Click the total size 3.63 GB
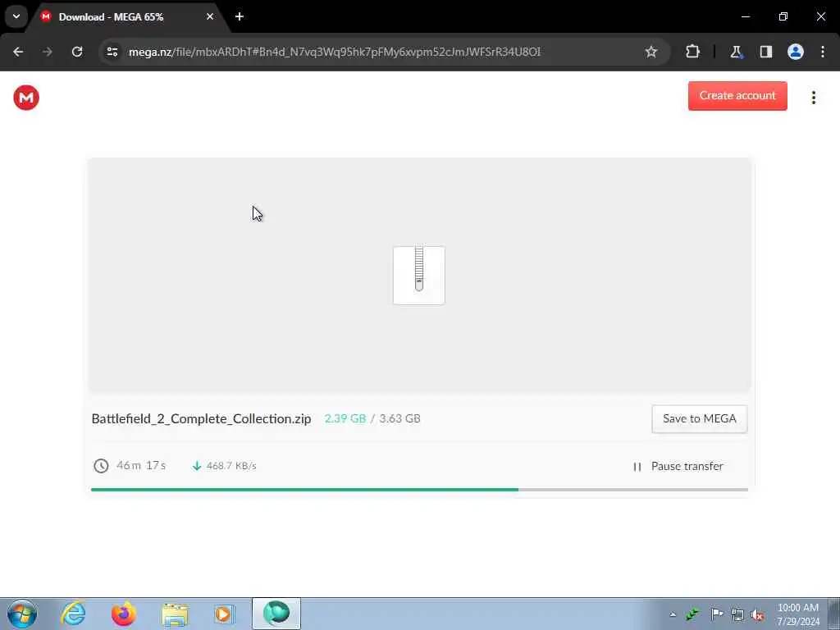The image size is (840, 630). (x=399, y=419)
